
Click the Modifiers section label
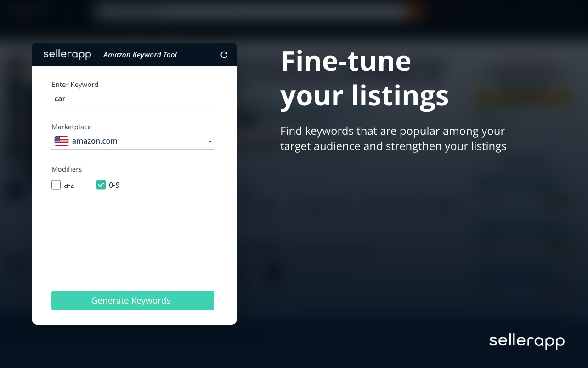tap(66, 169)
